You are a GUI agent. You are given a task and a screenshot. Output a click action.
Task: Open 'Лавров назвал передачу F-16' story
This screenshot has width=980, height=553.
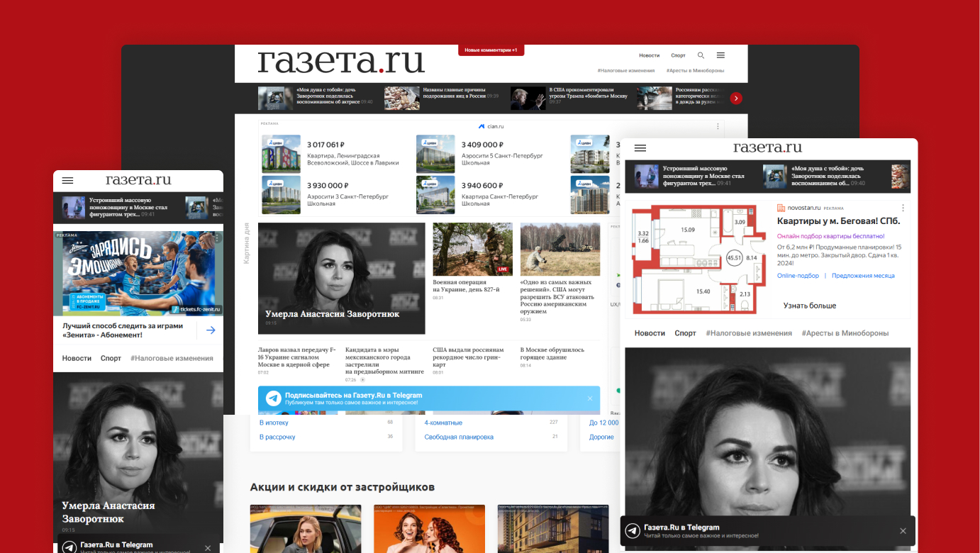[x=298, y=359]
